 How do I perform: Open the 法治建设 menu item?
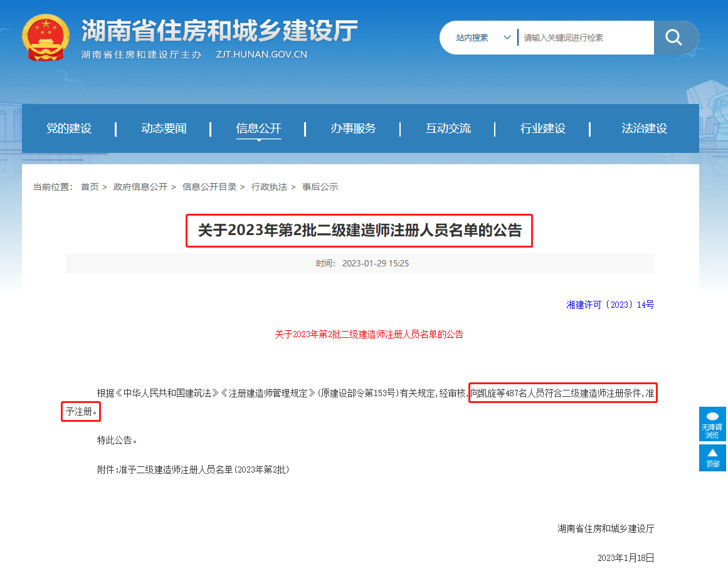pos(644,128)
